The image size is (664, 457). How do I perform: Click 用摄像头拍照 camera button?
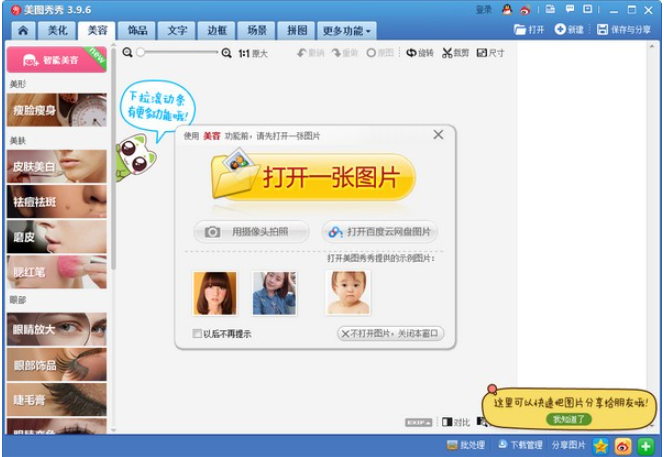tap(252, 232)
